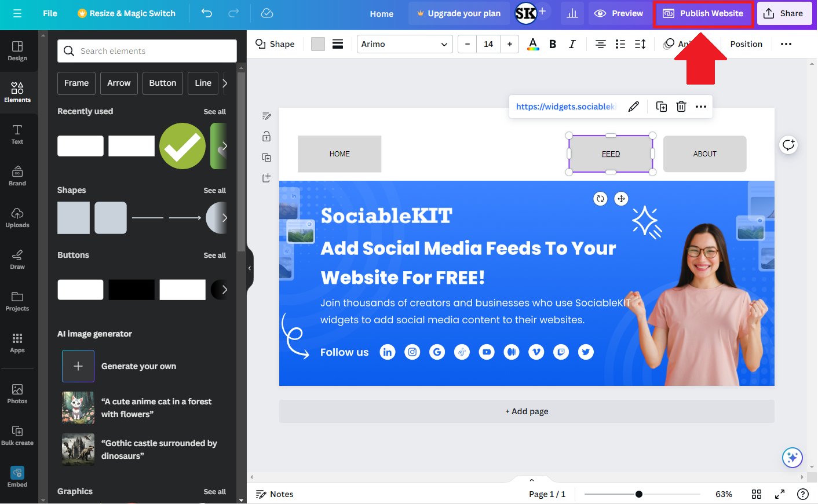Viewport: 818px width, 504px height.
Task: Increase font size with plus
Action: coord(510,44)
